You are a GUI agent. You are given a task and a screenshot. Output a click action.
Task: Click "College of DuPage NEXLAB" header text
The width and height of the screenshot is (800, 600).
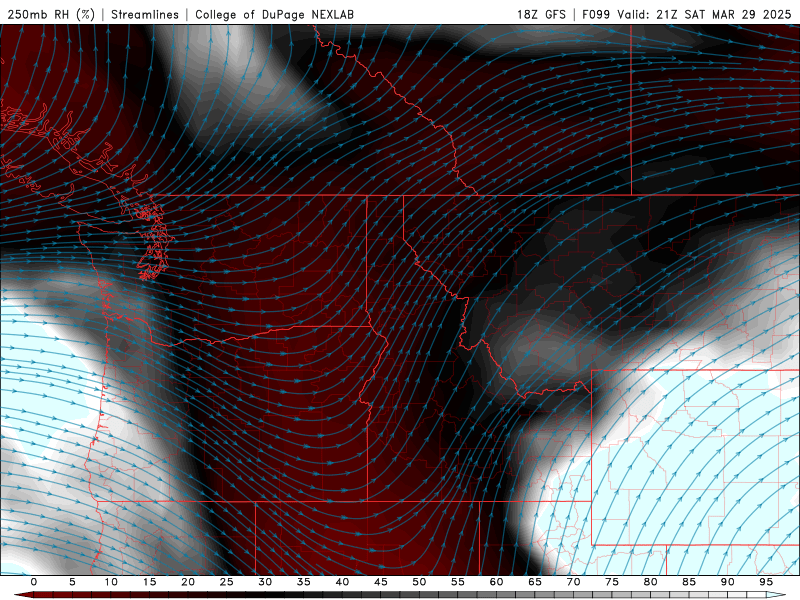274,14
